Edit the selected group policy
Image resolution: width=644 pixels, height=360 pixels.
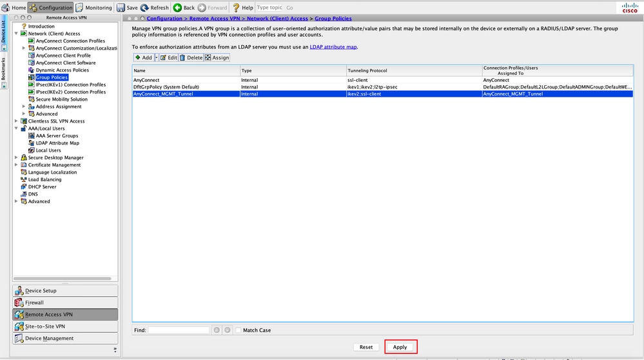click(x=169, y=57)
